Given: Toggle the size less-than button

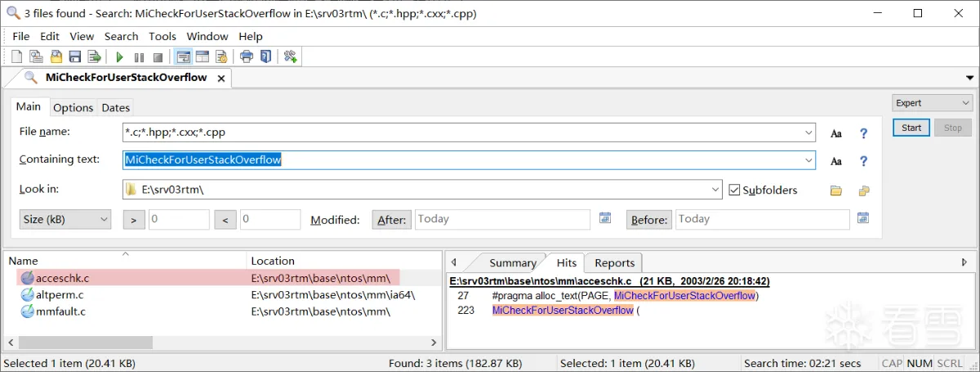Looking at the screenshot, I should (225, 219).
